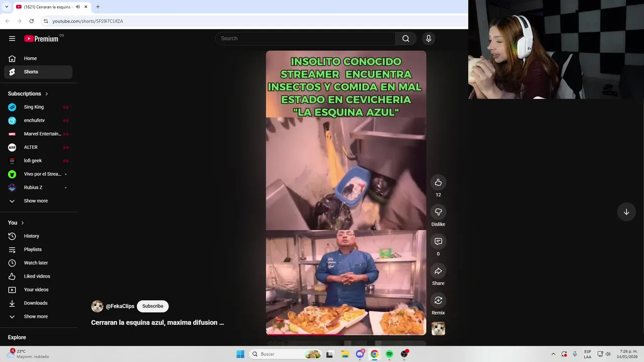Open Discord from the taskbar

[x=360, y=354]
